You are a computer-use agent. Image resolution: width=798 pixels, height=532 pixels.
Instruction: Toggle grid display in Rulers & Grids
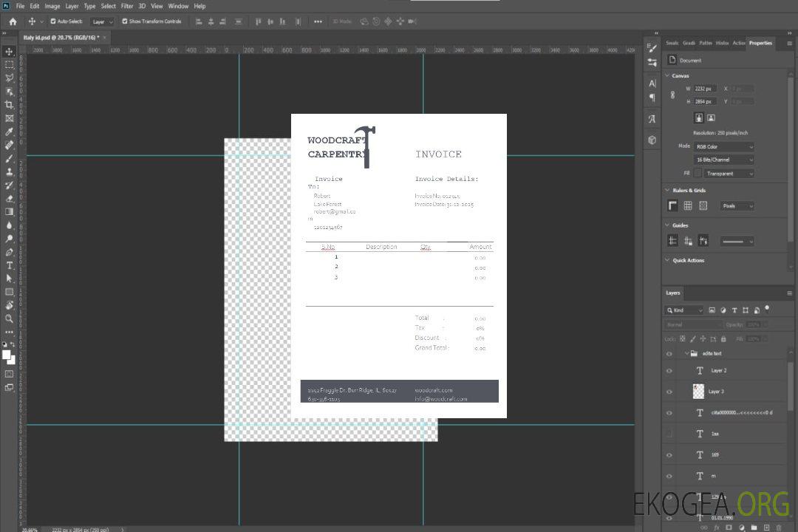688,205
